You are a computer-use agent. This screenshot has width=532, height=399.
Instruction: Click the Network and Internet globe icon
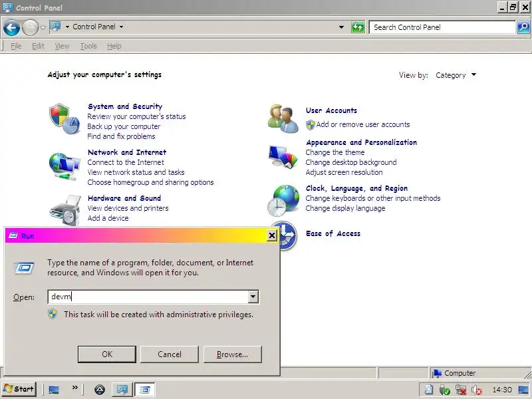[x=64, y=166]
